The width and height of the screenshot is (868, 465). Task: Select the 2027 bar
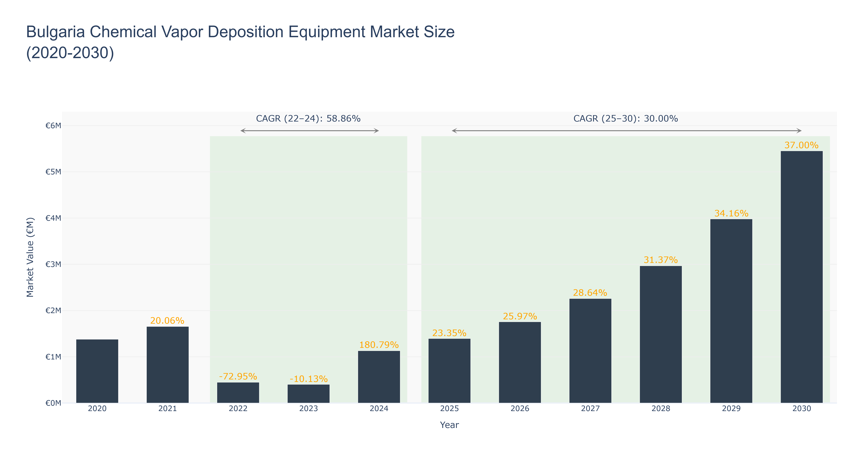pyautogui.click(x=590, y=351)
